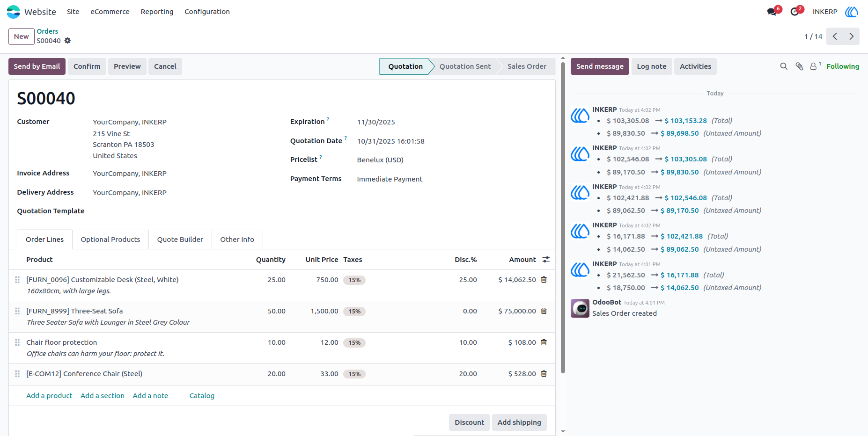This screenshot has width=868, height=436.
Task: Click the Add shipping button
Action: point(519,422)
